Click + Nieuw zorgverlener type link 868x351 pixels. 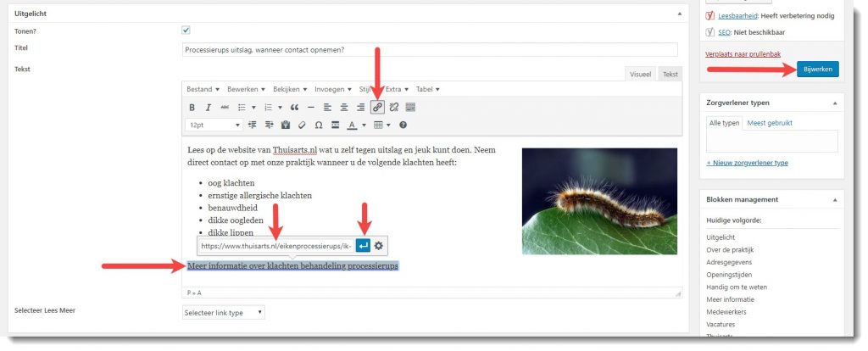[x=748, y=163]
